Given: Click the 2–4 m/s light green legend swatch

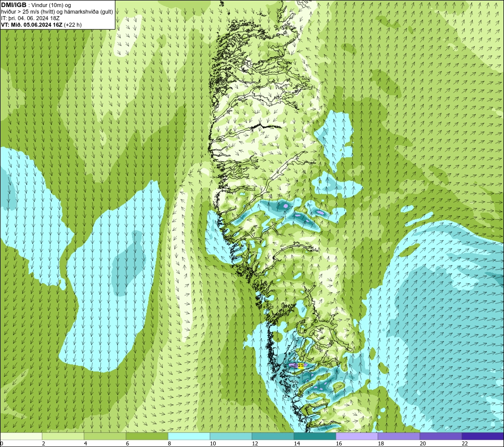Looking at the screenshot, I should pos(63,436).
